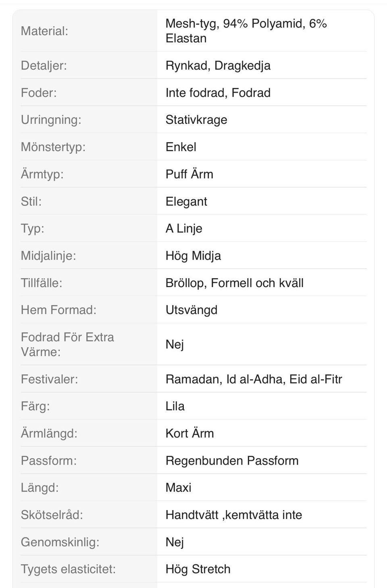387x588 pixels.
Task: Select the Hög Stretch elasticity value
Action: (x=198, y=569)
